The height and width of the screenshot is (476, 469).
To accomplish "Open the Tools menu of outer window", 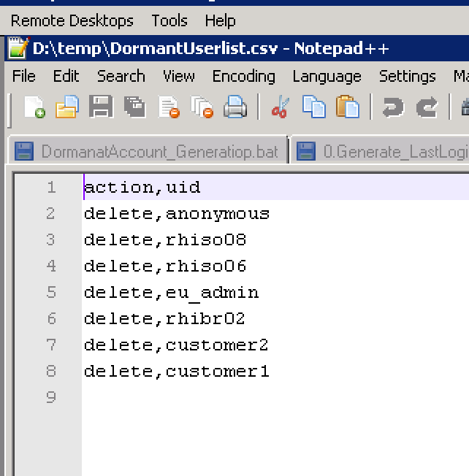I will pyautogui.click(x=169, y=20).
